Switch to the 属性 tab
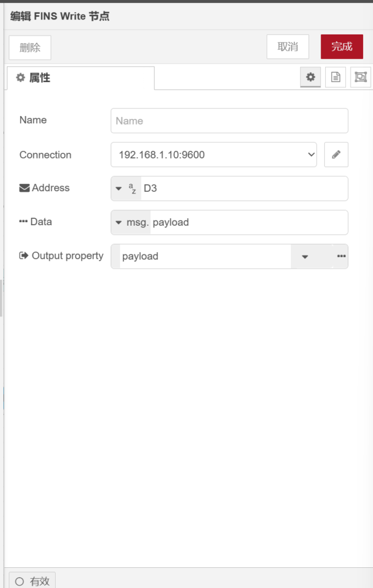Screen dimensions: 373x588 point(80,78)
